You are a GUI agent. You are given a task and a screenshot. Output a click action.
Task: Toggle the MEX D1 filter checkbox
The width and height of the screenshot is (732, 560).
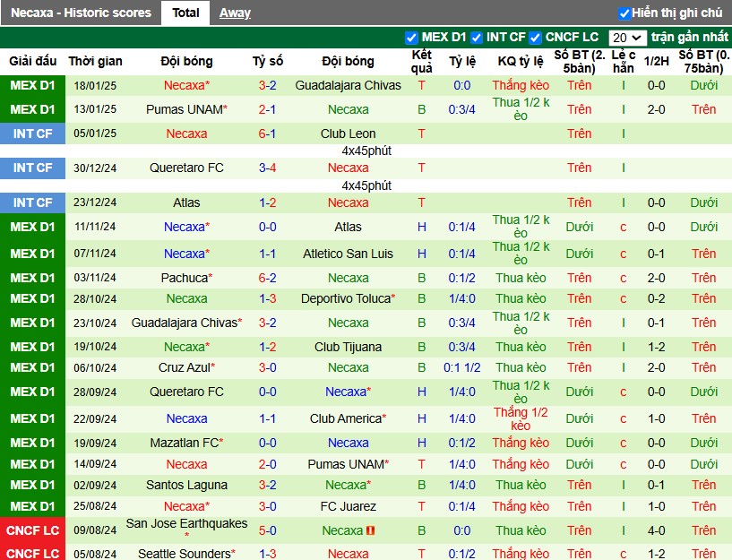pos(411,38)
